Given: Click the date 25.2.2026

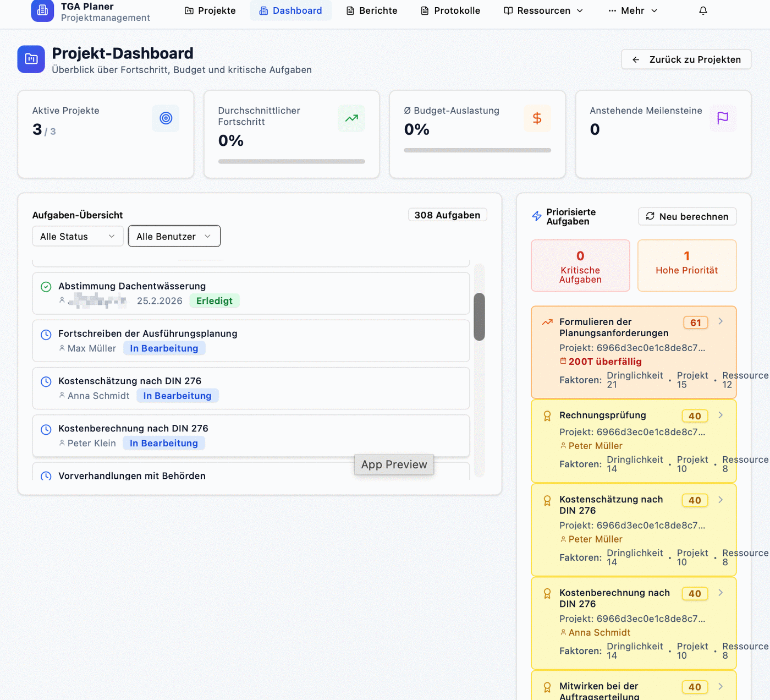Looking at the screenshot, I should 159,300.
